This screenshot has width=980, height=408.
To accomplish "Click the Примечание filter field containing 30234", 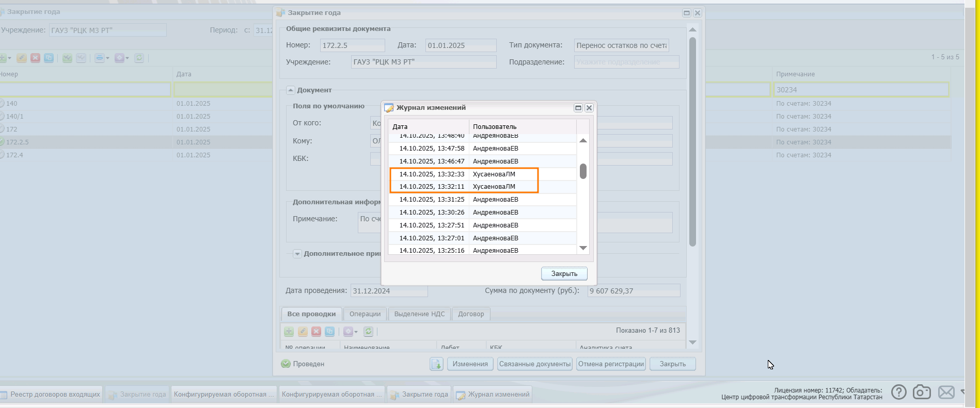I will [x=861, y=90].
